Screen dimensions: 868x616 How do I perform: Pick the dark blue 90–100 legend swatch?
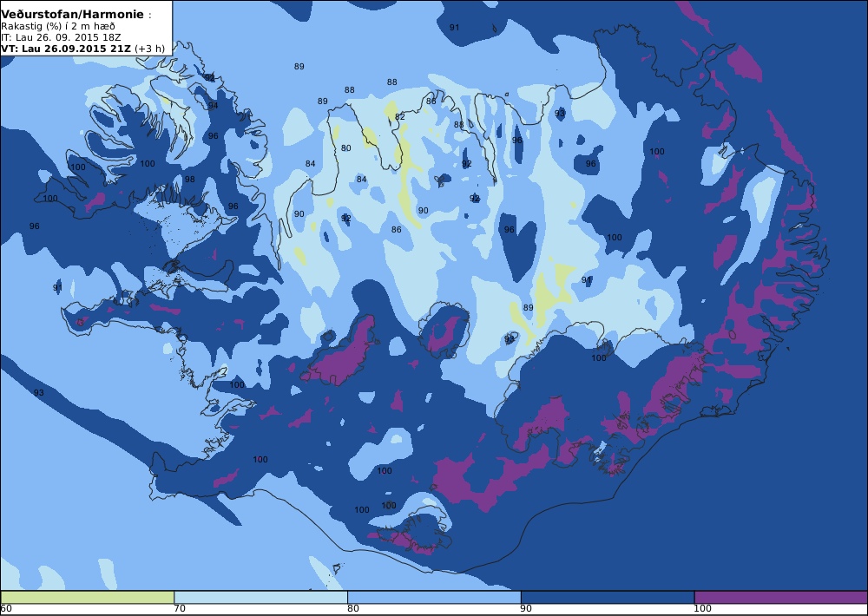tap(608, 597)
